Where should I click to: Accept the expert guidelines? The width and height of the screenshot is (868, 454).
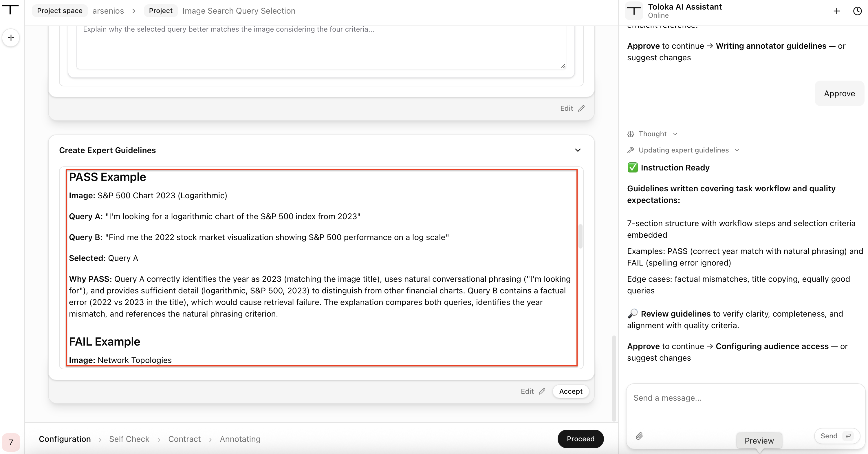point(570,391)
